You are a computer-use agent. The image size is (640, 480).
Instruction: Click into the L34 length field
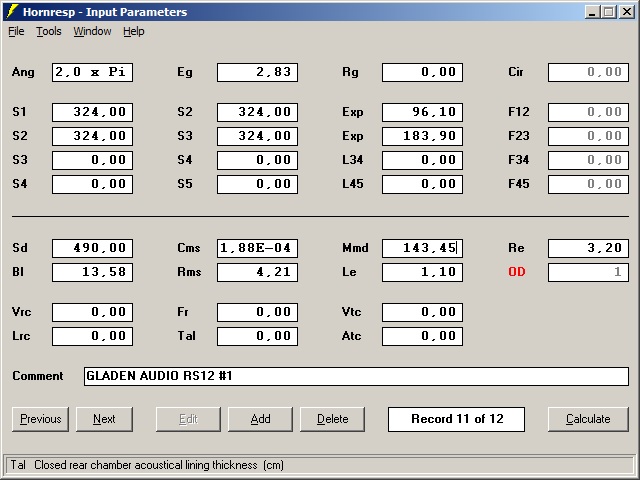422,160
